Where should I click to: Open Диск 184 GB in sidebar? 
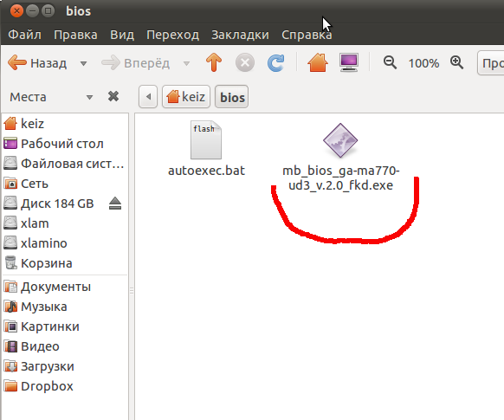tap(55, 204)
